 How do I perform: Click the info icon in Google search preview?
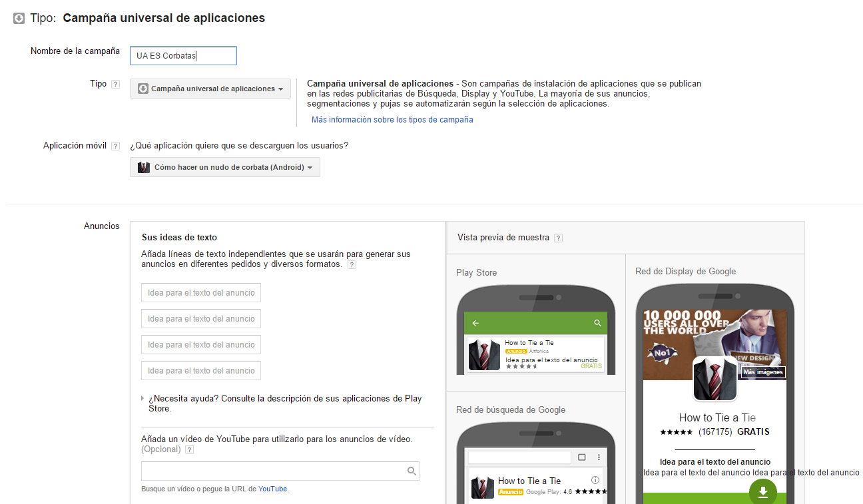click(595, 479)
